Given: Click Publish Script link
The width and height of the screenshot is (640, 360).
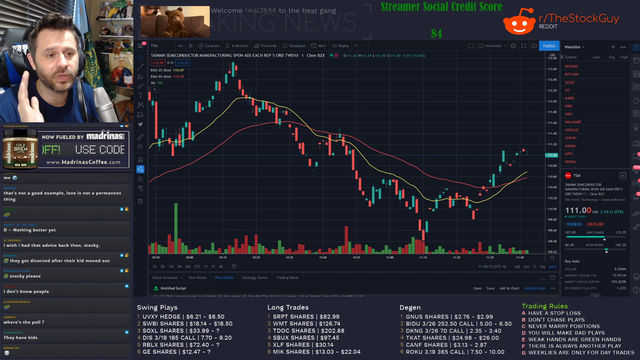Looking at the screenshot, I should pyautogui.click(x=535, y=288).
